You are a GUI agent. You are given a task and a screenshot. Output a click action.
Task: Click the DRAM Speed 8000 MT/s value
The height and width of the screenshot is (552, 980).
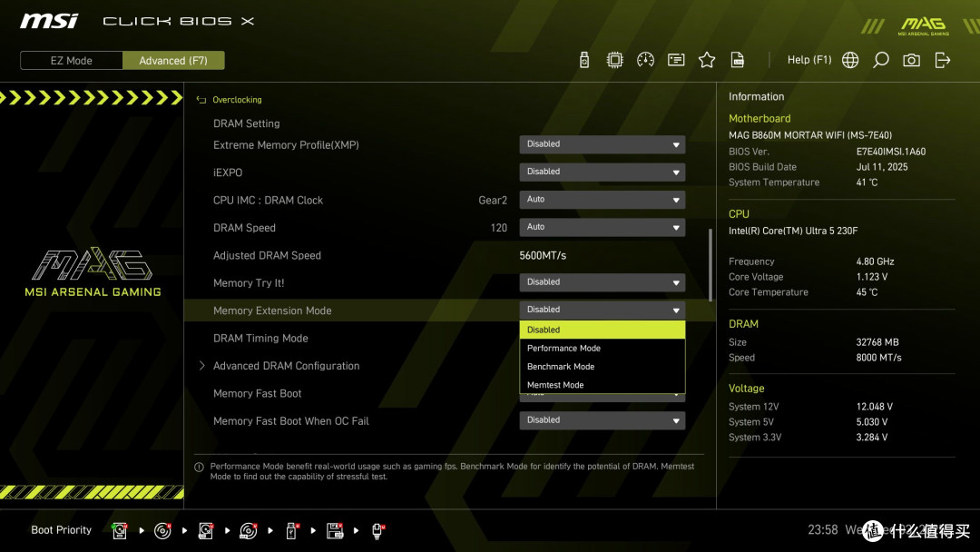pos(878,358)
